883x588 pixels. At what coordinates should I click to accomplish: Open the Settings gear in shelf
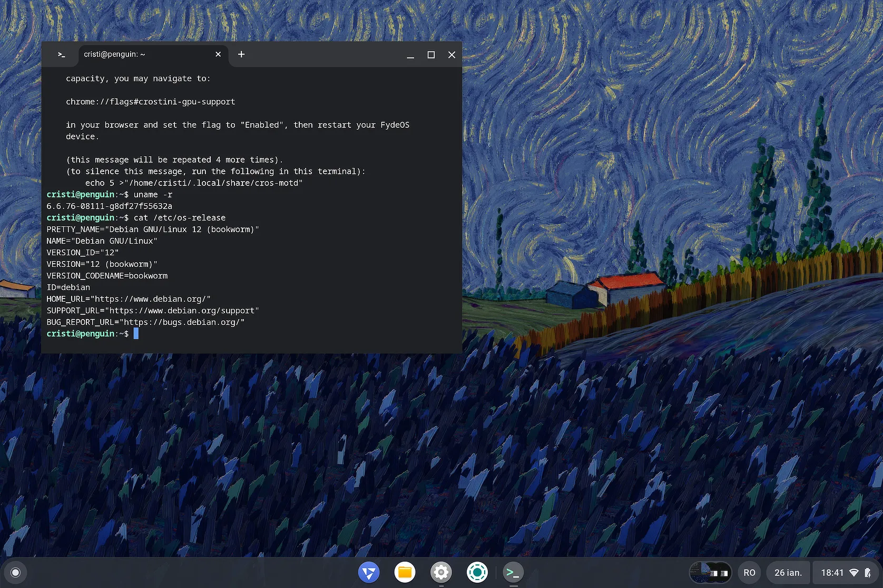click(441, 572)
